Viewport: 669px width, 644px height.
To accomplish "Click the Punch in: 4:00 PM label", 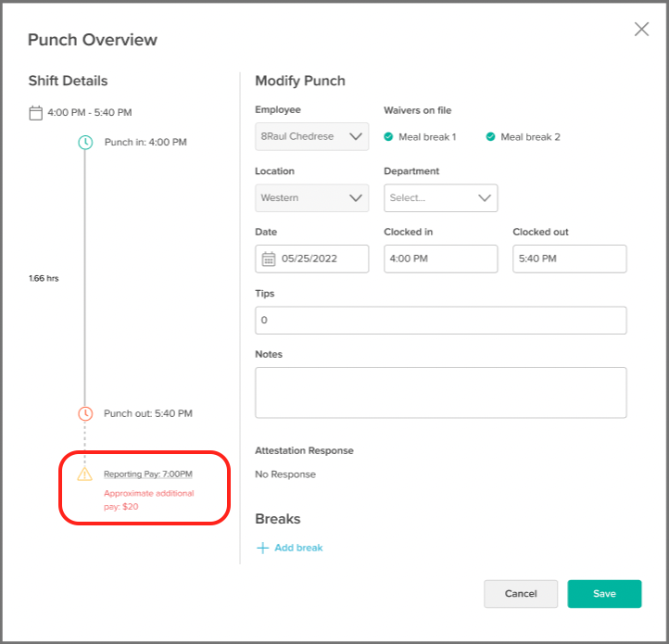I will (x=145, y=142).
